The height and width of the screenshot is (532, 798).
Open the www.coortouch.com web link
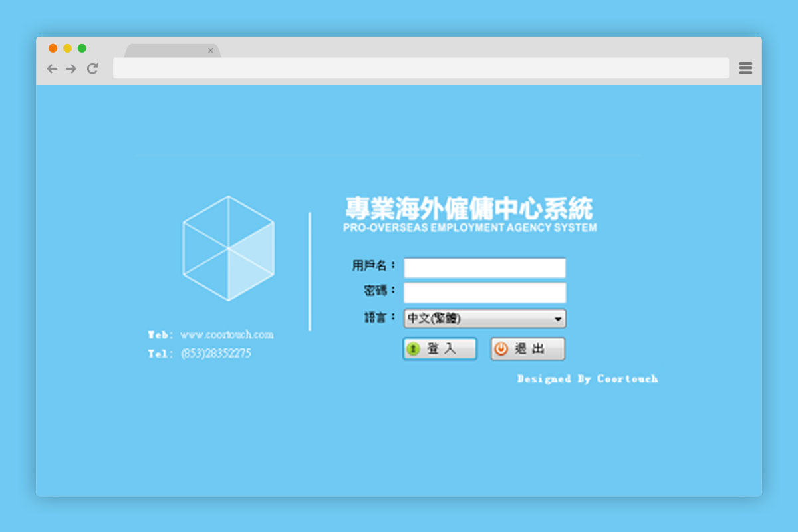tap(226, 334)
